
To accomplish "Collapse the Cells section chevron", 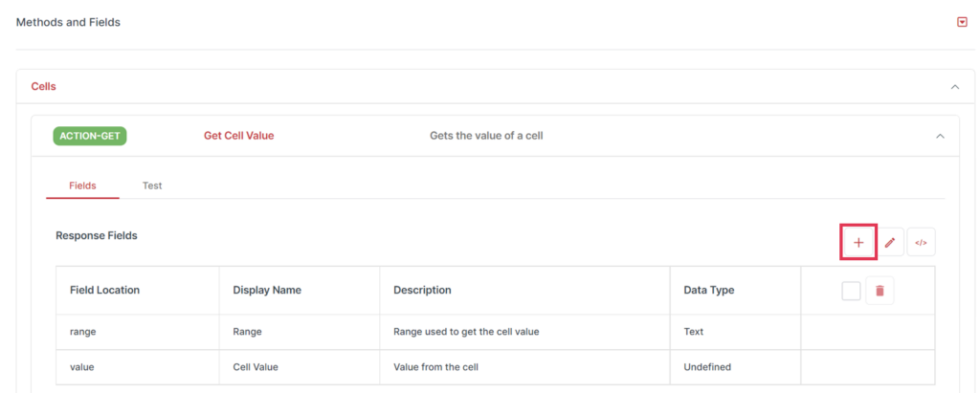I will tap(955, 87).
